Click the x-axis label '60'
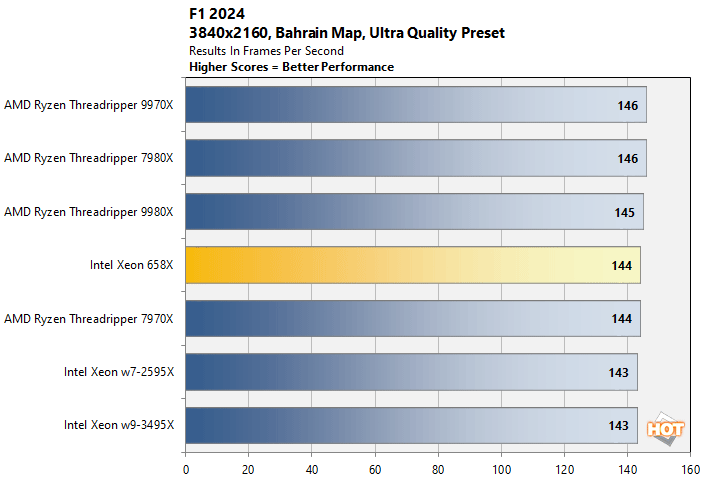 coord(375,470)
